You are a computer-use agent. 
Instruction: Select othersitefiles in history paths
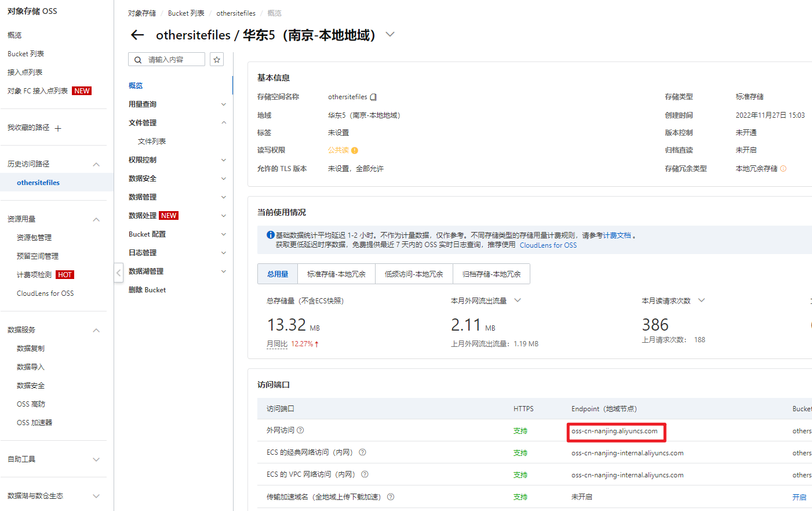click(38, 183)
